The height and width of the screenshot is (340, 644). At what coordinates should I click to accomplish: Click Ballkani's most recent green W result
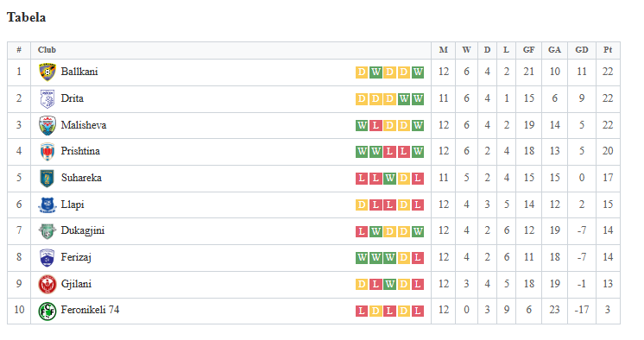pyautogui.click(x=418, y=72)
